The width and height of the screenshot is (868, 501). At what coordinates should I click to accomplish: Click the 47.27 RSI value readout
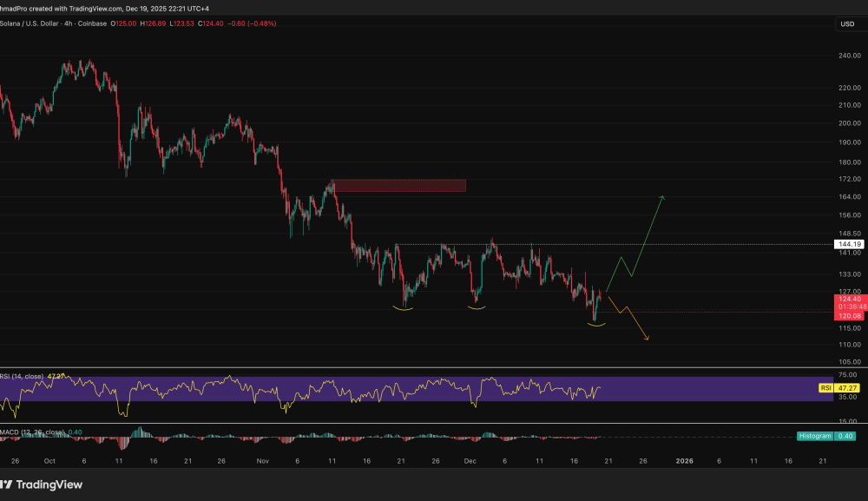coord(57,373)
